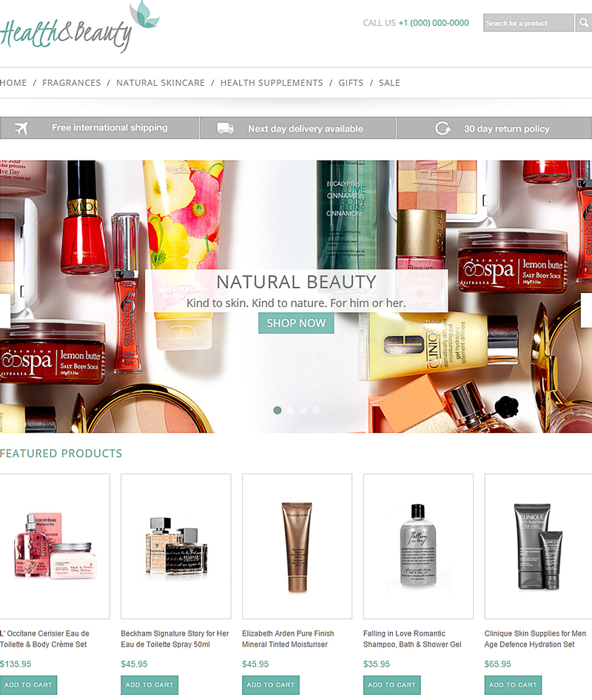The width and height of the screenshot is (592, 700).
Task: Click the SHOP NOW button
Action: (x=296, y=323)
